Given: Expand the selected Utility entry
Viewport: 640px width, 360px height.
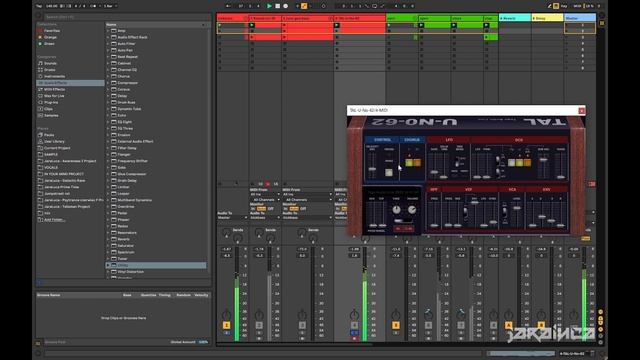Looking at the screenshot, I should 108,265.
